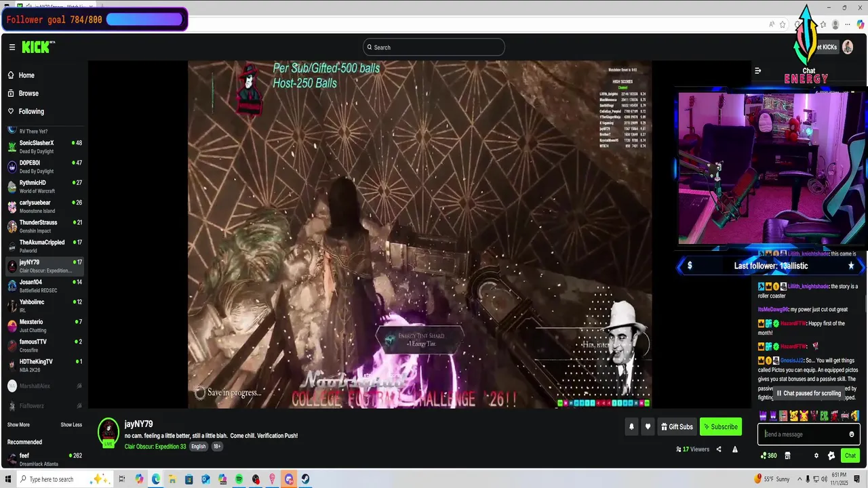Click the Kick search field
868x488 pixels.
tap(434, 47)
